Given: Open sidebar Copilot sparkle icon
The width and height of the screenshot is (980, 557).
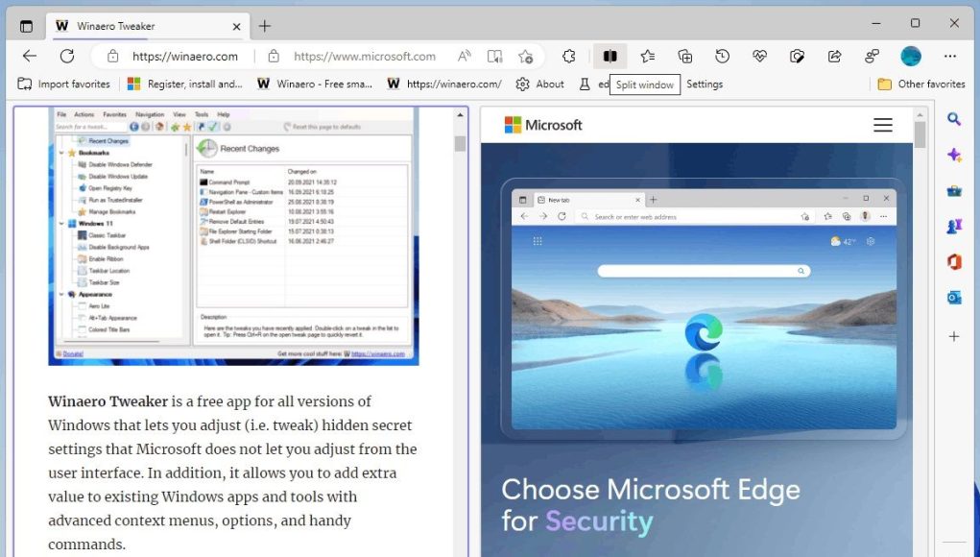Looking at the screenshot, I should (954, 155).
